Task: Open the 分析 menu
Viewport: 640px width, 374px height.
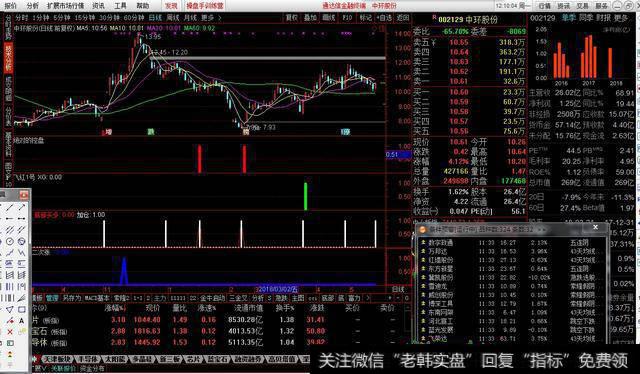Action: (32, 6)
